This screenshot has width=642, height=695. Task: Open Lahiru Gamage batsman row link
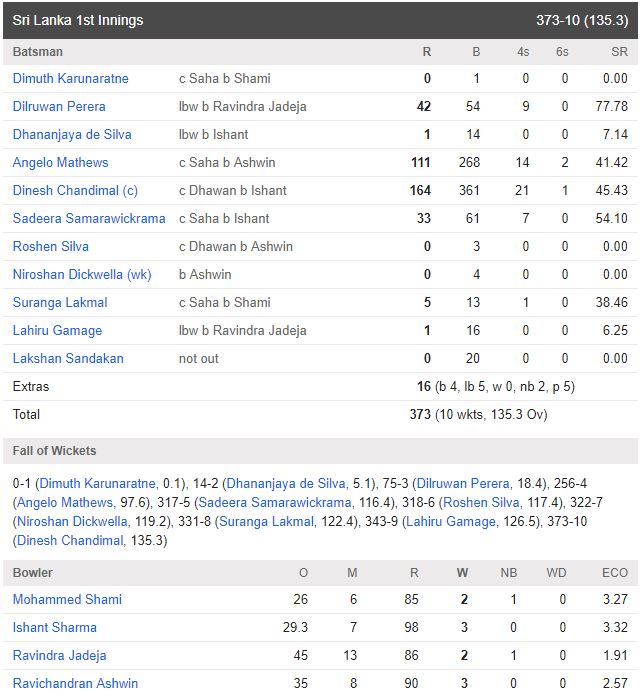[57, 330]
